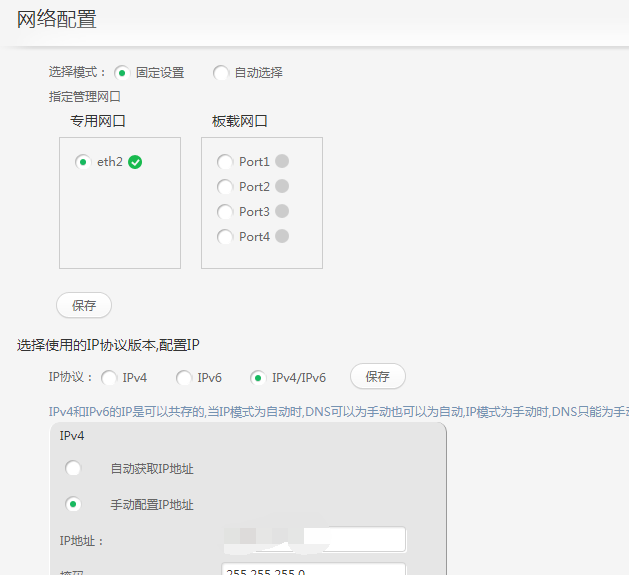The height and width of the screenshot is (575, 629).
Task: Click the 选择使用的IP协议版本,配置IP heading
Action: click(x=108, y=345)
